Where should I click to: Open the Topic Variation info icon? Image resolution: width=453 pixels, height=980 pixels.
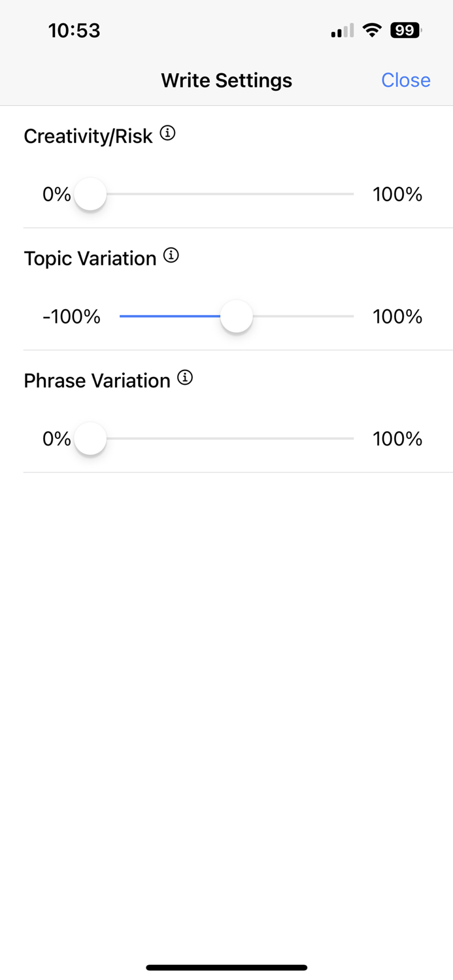click(171, 255)
